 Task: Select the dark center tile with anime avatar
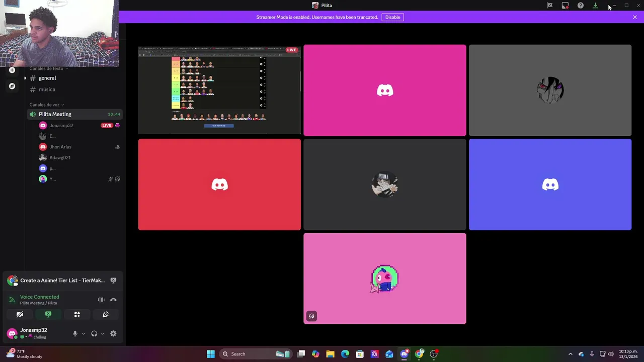pos(385,185)
